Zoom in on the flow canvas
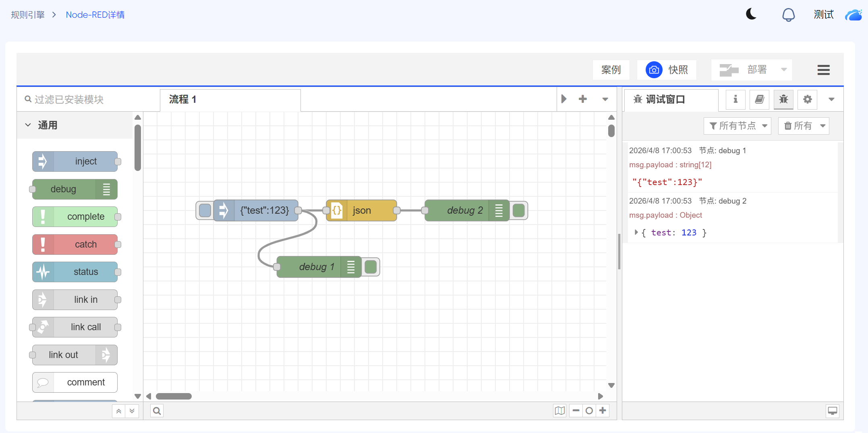The height and width of the screenshot is (433, 868). pos(603,411)
